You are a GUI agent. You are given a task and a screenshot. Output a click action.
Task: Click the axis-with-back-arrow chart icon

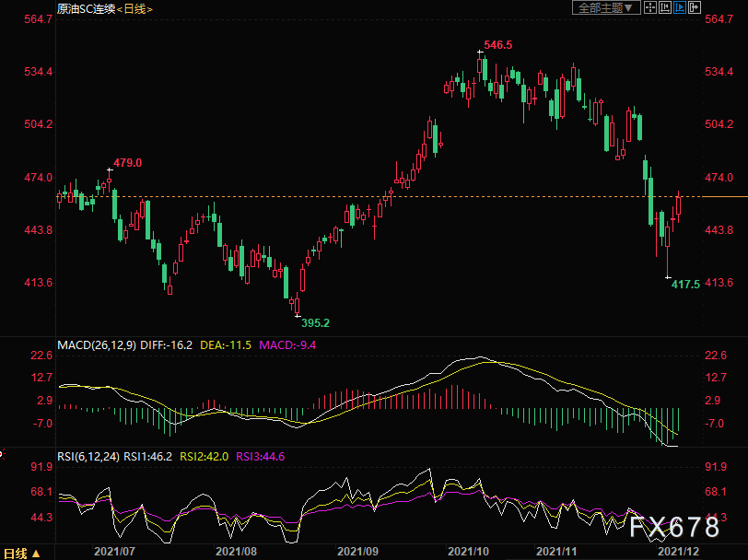[664, 7]
